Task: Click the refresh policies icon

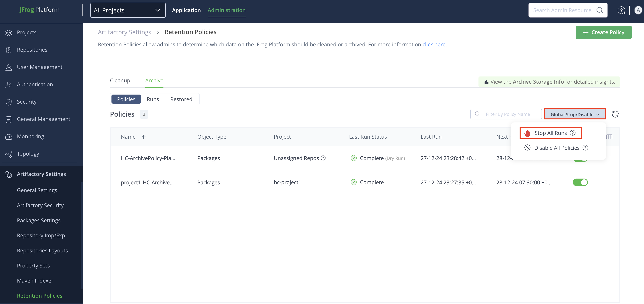Action: pos(615,114)
